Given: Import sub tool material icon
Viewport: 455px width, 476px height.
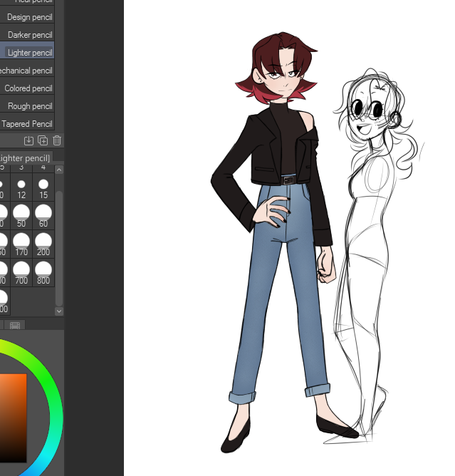Looking at the screenshot, I should point(28,140).
